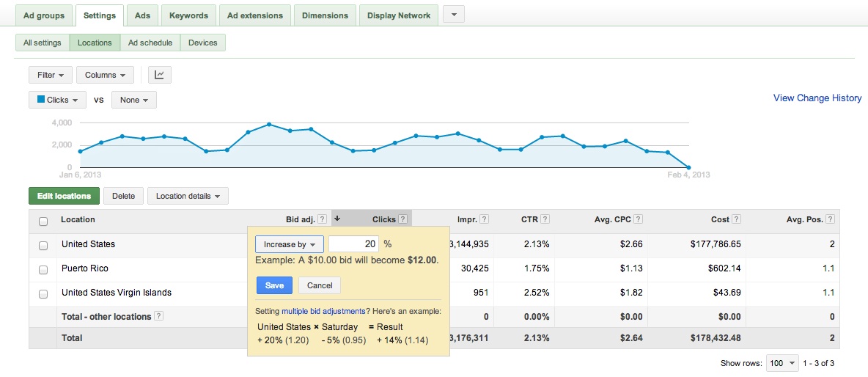
Task: Click the Cost column help icon
Action: click(736, 219)
